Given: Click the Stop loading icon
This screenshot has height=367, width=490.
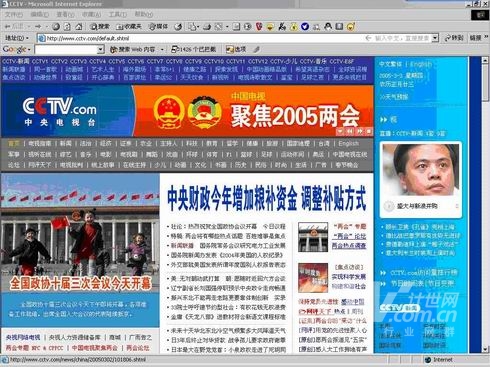Looking at the screenshot, I should pyautogui.click(x=56, y=27).
